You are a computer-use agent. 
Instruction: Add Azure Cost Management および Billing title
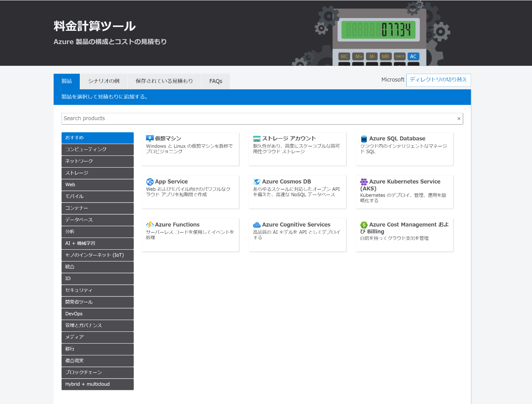405,228
